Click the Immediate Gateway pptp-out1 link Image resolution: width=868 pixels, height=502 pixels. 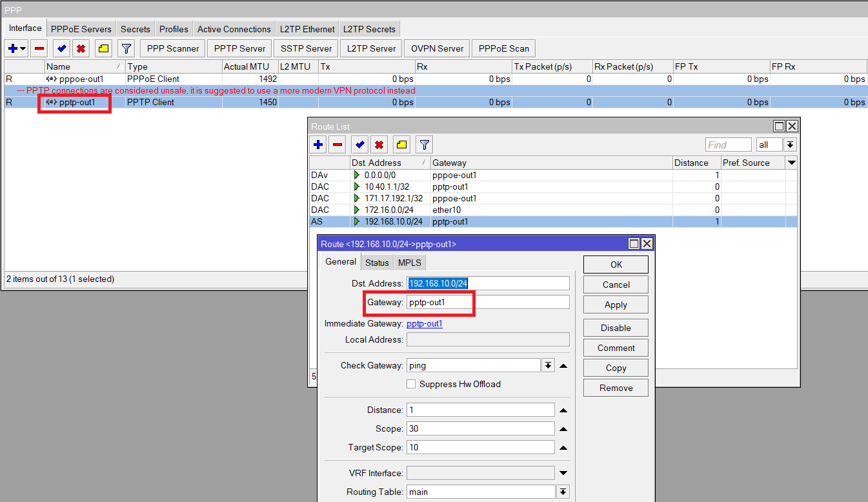(x=425, y=324)
